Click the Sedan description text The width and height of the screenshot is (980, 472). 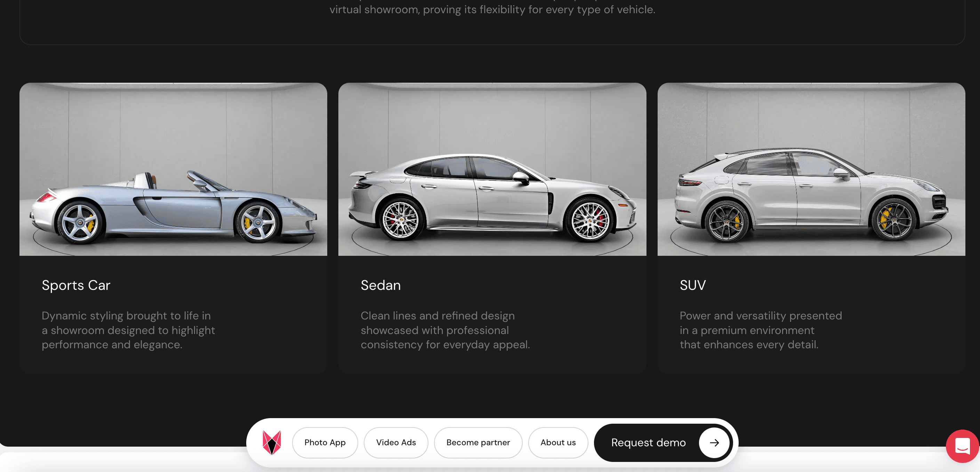coord(445,330)
